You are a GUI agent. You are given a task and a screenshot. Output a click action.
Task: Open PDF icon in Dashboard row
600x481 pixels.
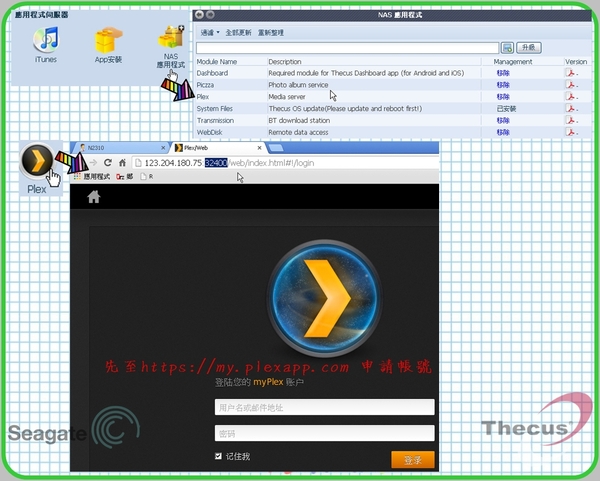click(x=570, y=73)
